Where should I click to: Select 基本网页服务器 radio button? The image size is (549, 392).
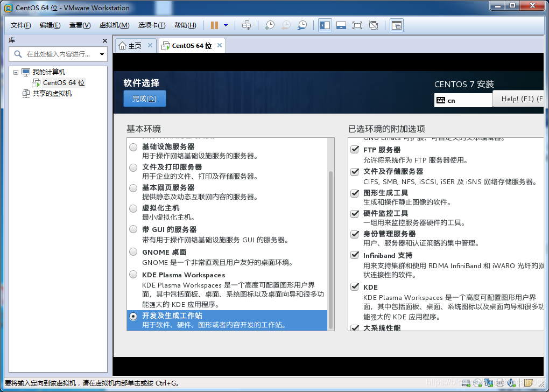(x=133, y=188)
